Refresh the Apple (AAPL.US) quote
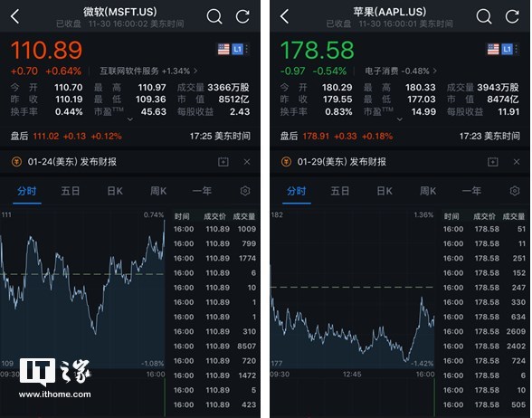 point(512,16)
